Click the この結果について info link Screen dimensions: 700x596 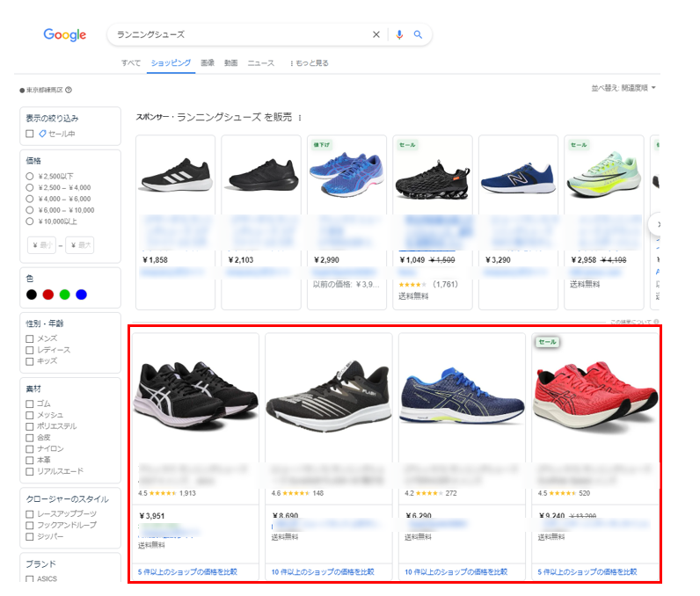(634, 322)
